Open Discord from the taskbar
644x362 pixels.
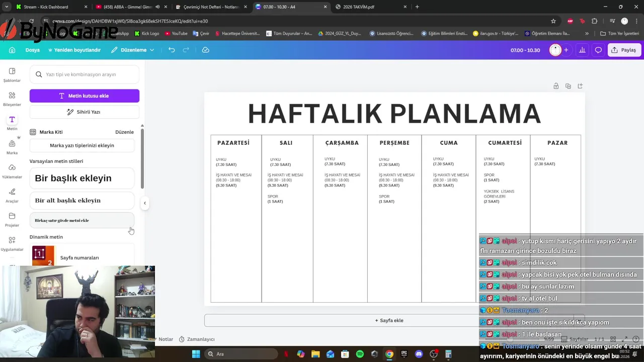click(419, 354)
